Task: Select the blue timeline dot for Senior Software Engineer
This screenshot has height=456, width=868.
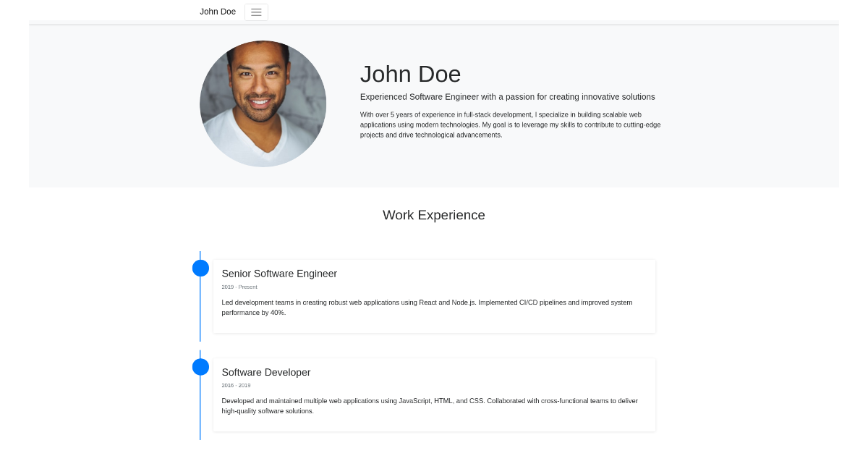Action: pyautogui.click(x=200, y=267)
